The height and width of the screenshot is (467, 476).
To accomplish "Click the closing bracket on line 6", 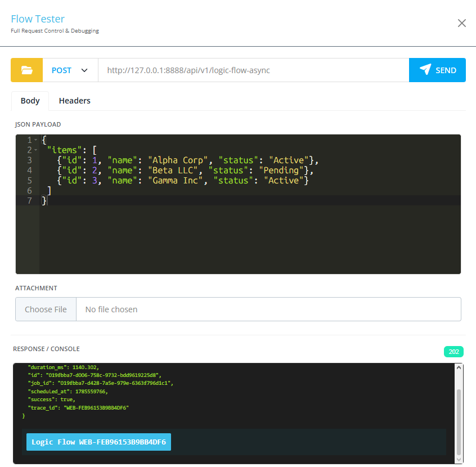I will [x=49, y=191].
